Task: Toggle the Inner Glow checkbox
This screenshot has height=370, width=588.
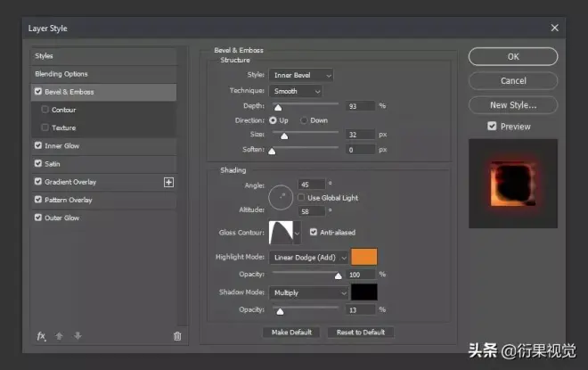Action: tap(38, 145)
